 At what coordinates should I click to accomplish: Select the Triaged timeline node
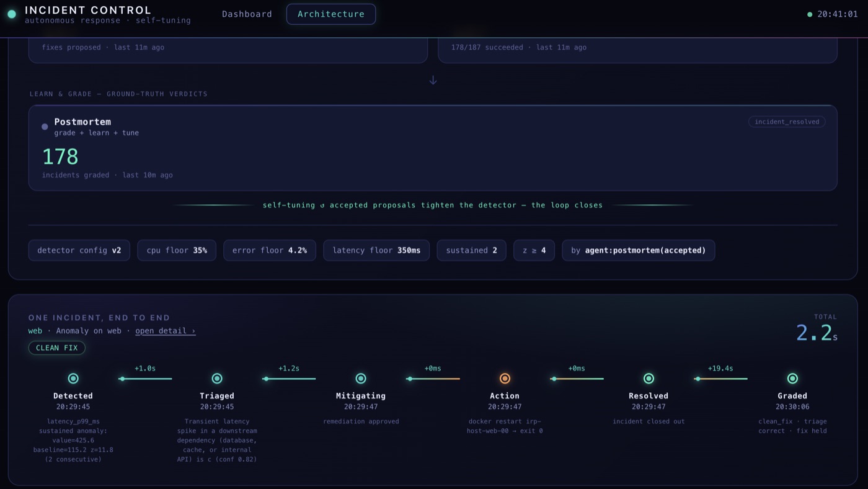[217, 379]
